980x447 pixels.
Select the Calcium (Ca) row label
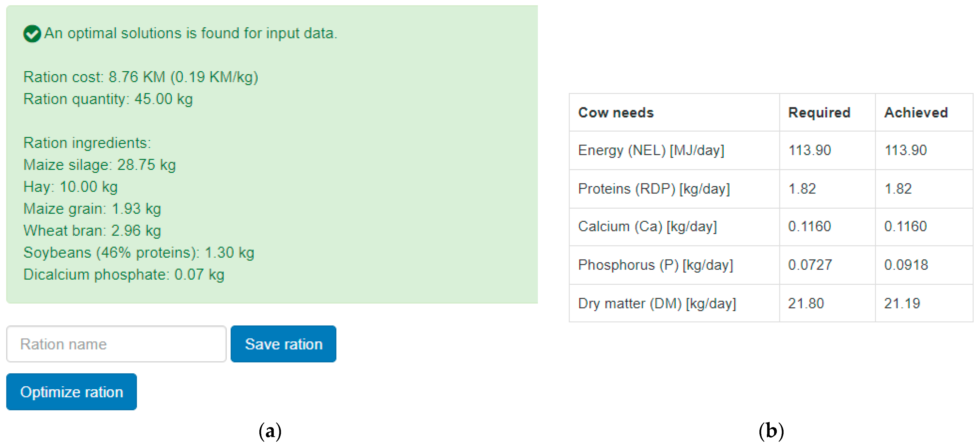(647, 226)
